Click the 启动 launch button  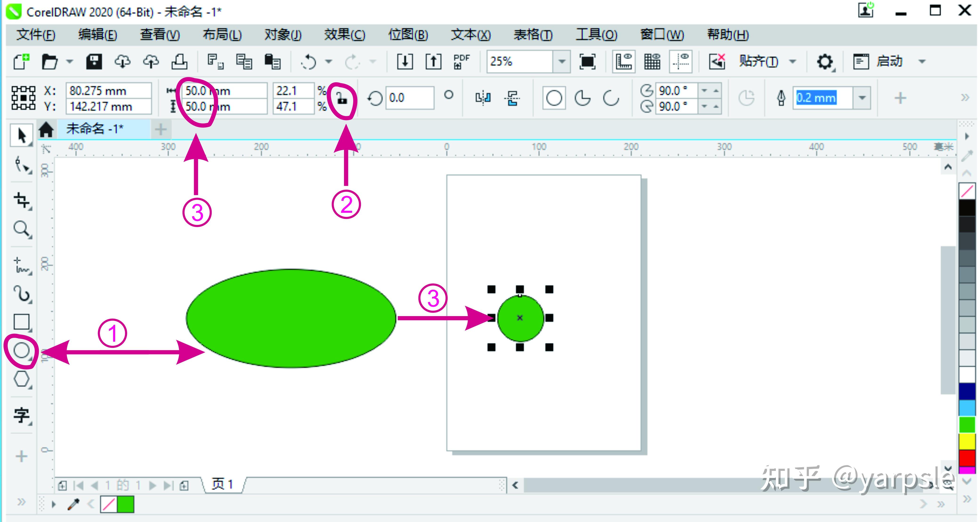click(x=889, y=62)
